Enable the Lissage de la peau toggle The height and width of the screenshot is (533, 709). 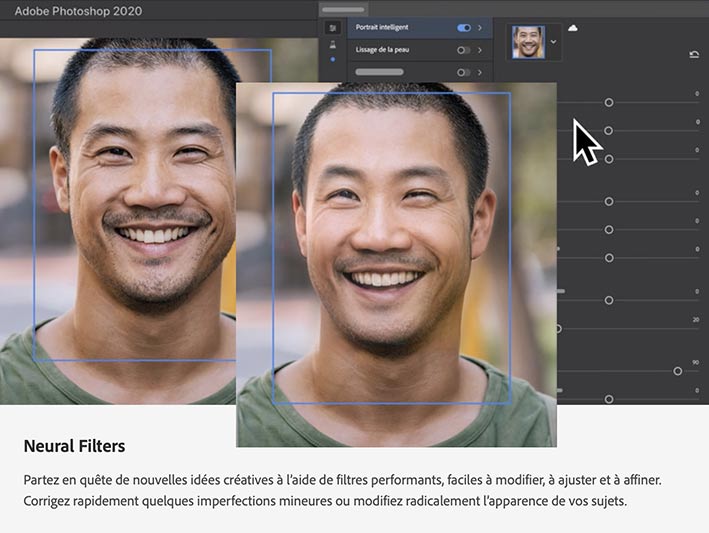463,50
